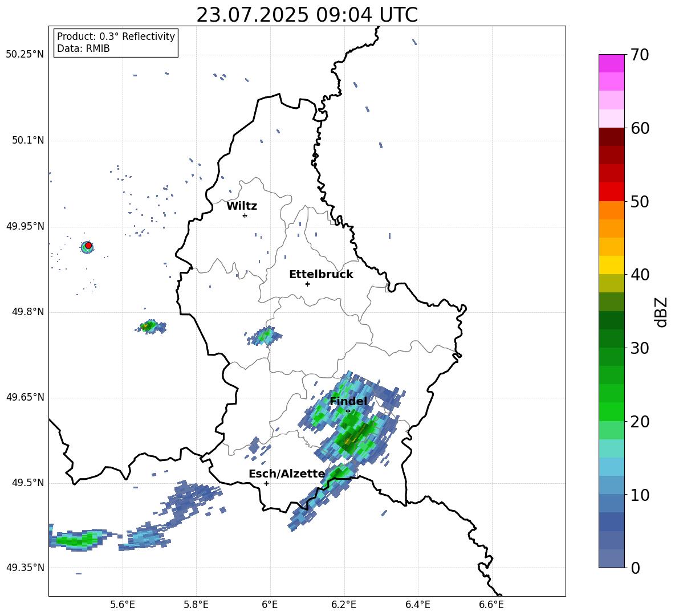Click the colorbar tick label 50
The width and height of the screenshot is (675, 616).
pos(640,202)
